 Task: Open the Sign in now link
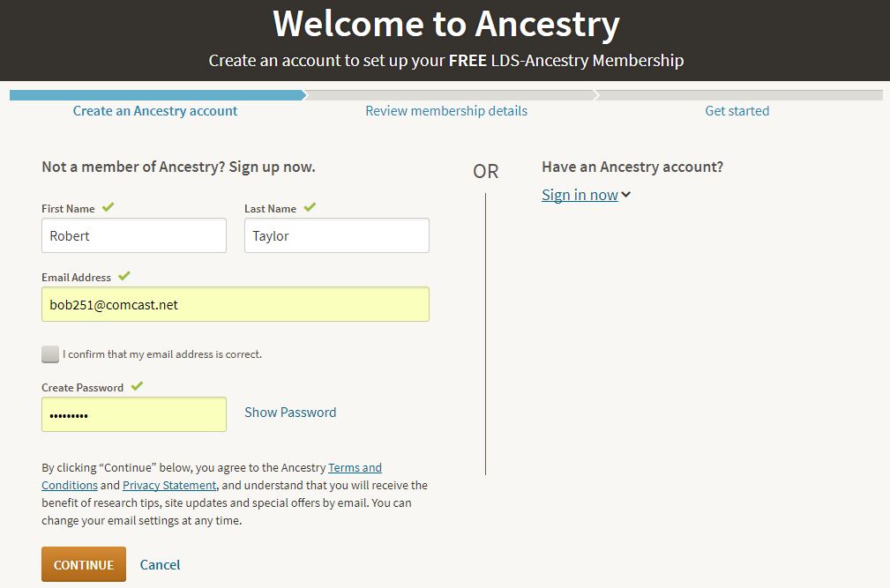580,195
